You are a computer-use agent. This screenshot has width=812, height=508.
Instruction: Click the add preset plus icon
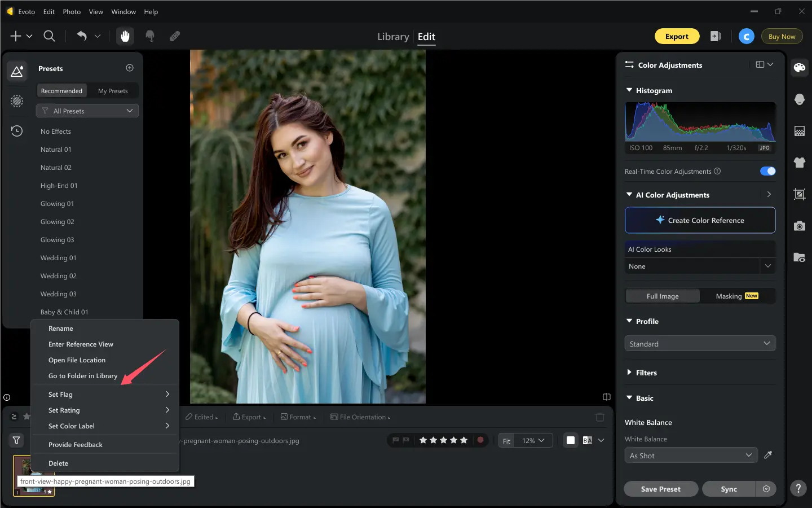(x=130, y=68)
